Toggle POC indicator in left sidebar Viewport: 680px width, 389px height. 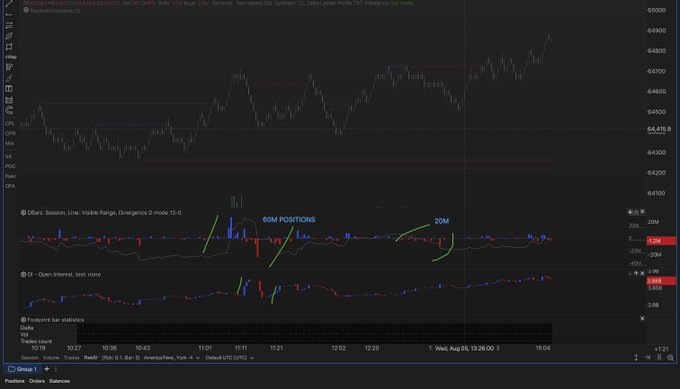10,166
